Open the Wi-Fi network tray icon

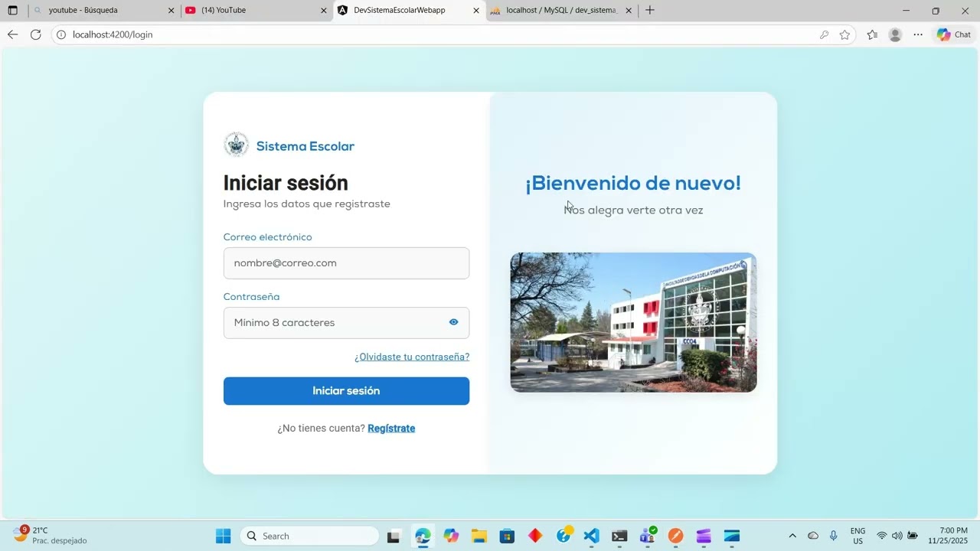882,536
